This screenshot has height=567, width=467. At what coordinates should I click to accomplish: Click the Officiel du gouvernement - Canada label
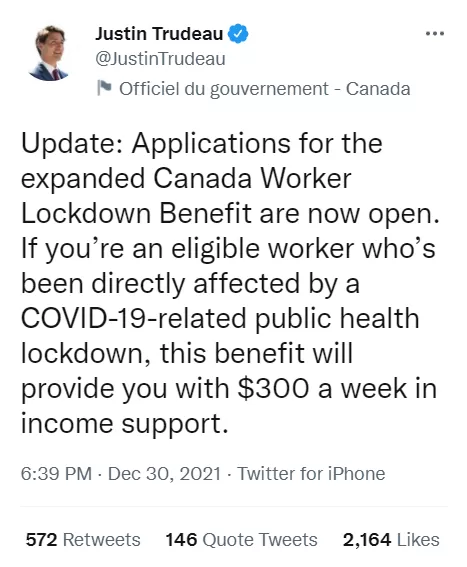pyautogui.click(x=265, y=89)
